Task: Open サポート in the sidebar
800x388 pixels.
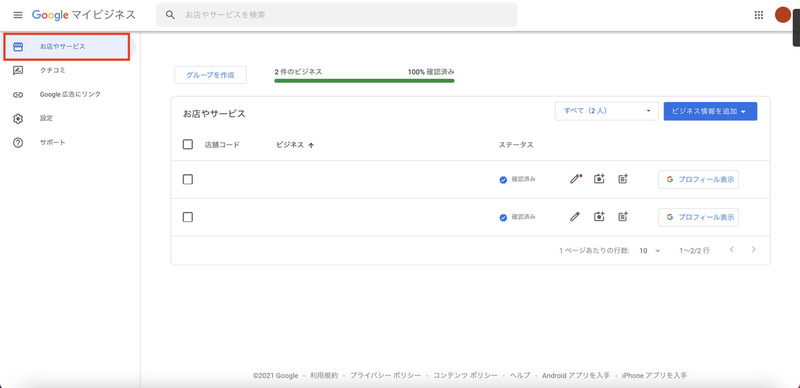Action: 53,142
